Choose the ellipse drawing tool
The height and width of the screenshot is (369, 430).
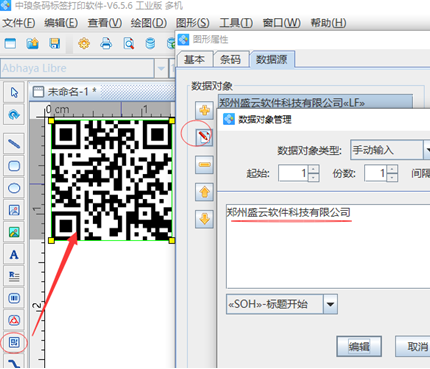[14, 188]
